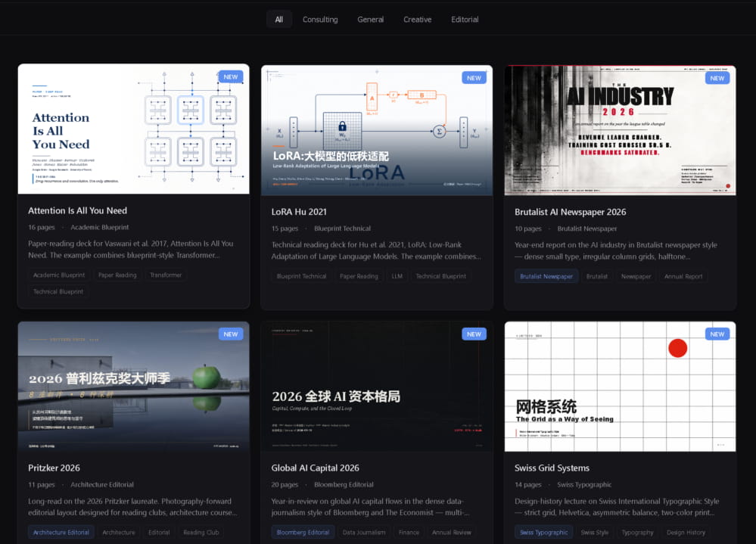Switch to the Editorial filter tab
The image size is (756, 544).
point(465,19)
